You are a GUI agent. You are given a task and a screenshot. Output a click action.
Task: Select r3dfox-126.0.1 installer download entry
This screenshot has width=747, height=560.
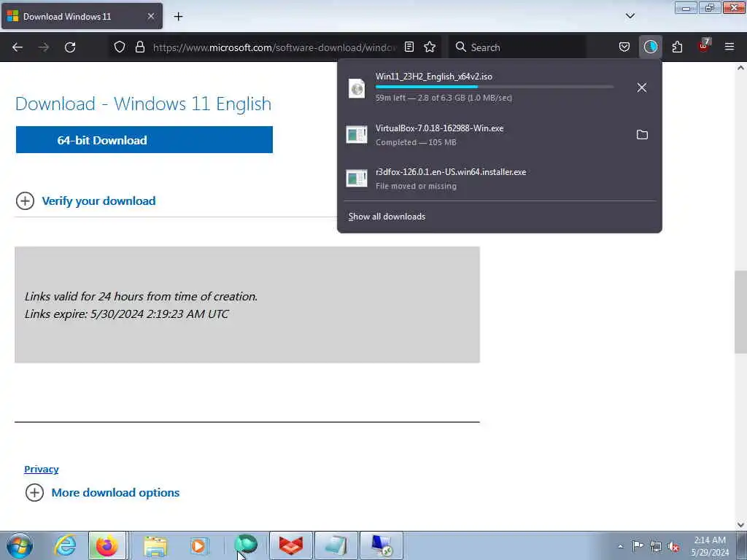pyautogui.click(x=499, y=179)
